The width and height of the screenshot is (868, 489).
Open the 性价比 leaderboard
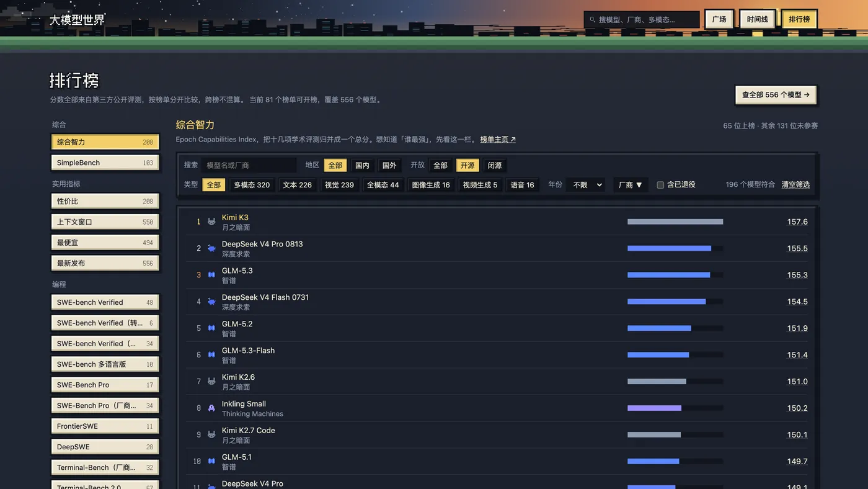click(105, 201)
